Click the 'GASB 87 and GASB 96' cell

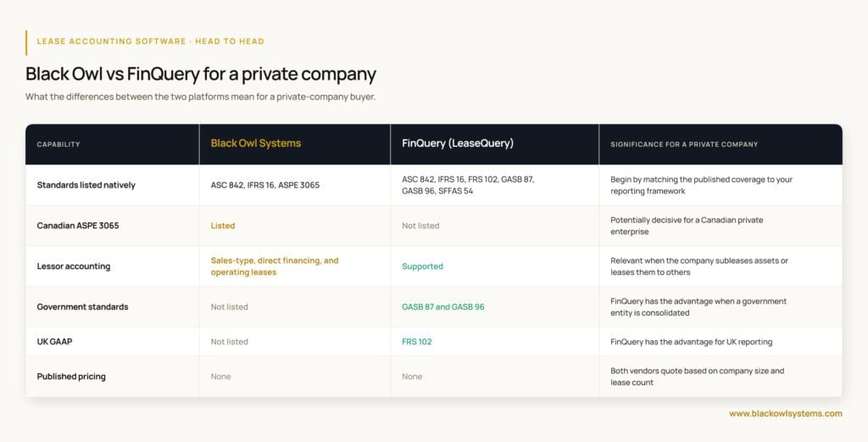(x=442, y=306)
